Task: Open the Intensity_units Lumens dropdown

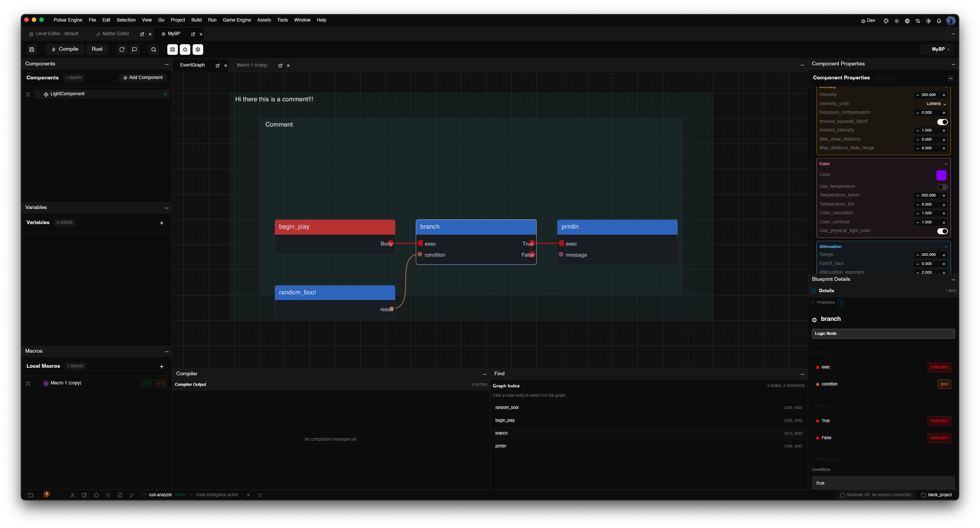Action: click(936, 104)
